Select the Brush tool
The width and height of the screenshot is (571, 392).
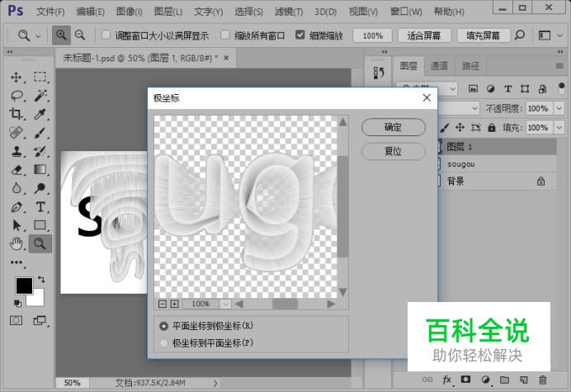[x=40, y=133]
